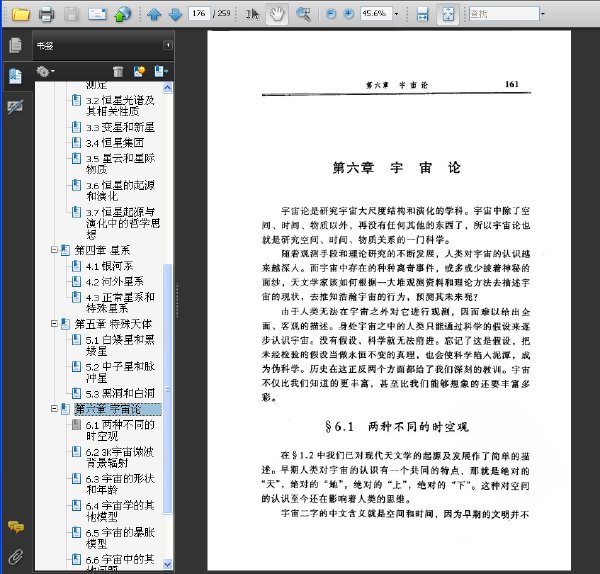Click the New Bookmark icon
This screenshot has width=600, height=574.
(x=139, y=72)
